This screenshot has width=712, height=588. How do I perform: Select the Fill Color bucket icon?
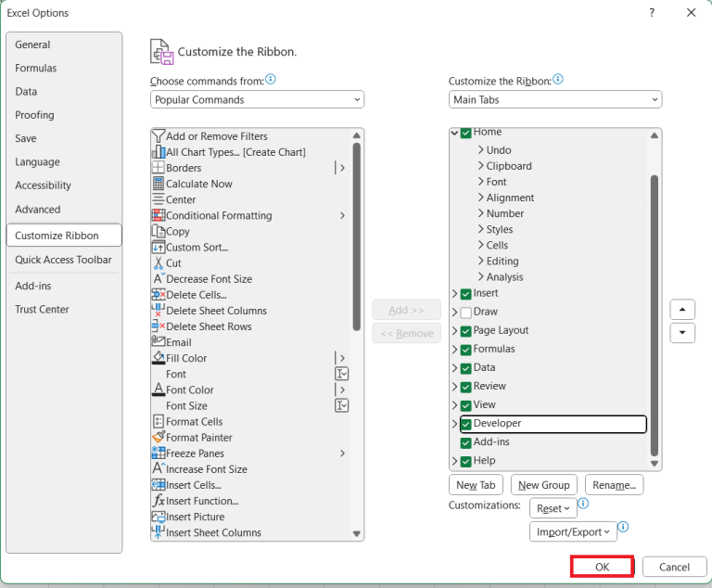click(x=159, y=358)
